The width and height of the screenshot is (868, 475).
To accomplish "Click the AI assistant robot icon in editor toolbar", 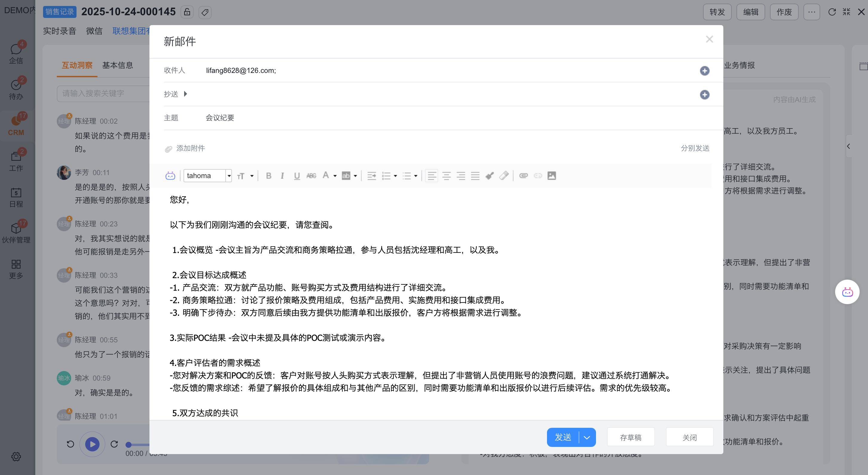I will coord(170,176).
